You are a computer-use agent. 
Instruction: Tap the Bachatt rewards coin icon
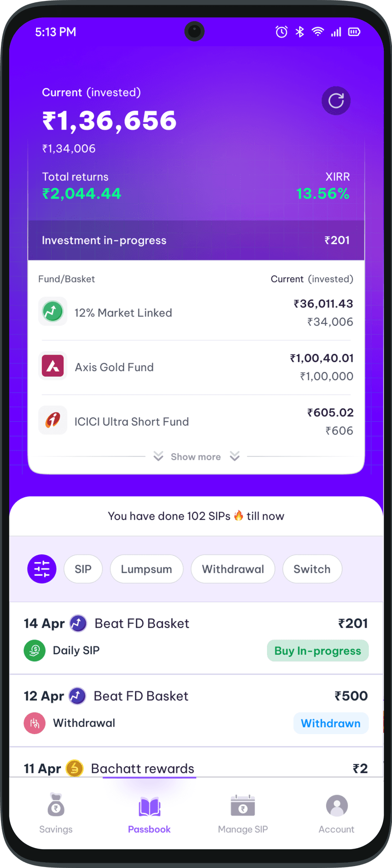[x=74, y=768]
